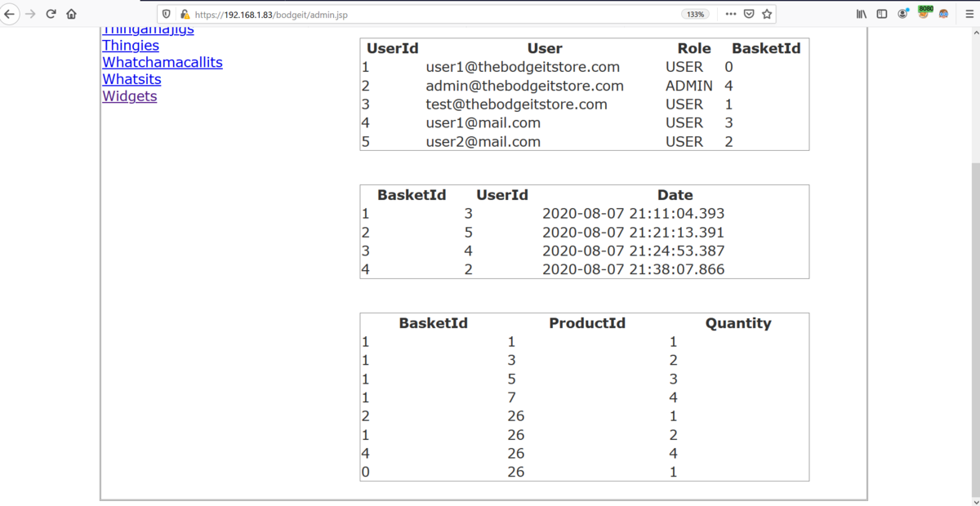
Task: Open the Library bookshelf icon
Action: tap(862, 14)
